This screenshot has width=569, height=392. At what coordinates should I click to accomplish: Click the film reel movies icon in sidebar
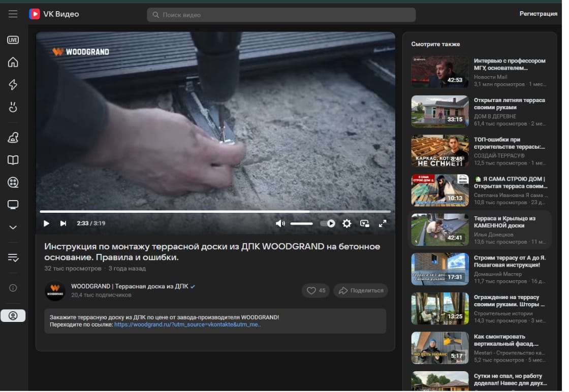(x=13, y=182)
